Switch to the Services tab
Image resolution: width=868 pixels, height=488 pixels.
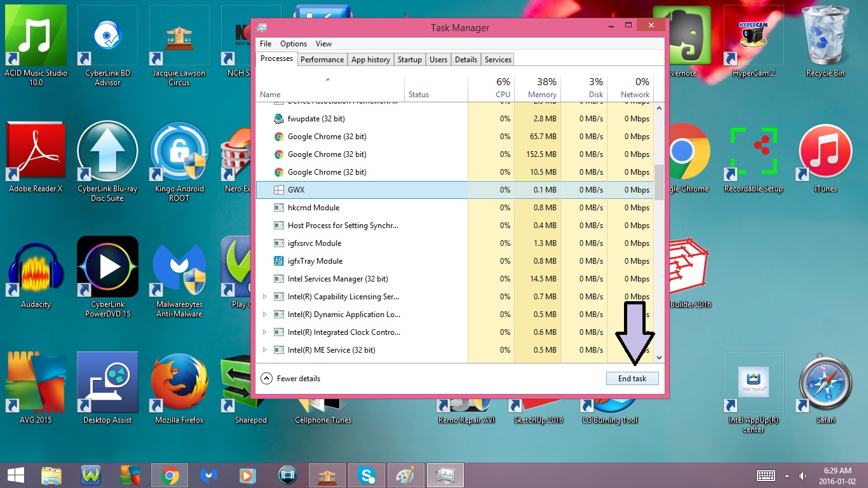pyautogui.click(x=498, y=60)
